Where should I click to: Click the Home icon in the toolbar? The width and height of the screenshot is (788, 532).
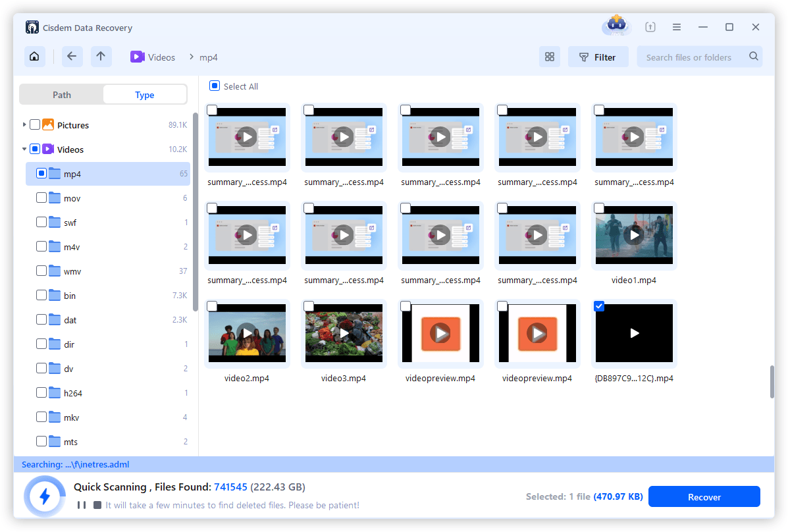click(34, 57)
